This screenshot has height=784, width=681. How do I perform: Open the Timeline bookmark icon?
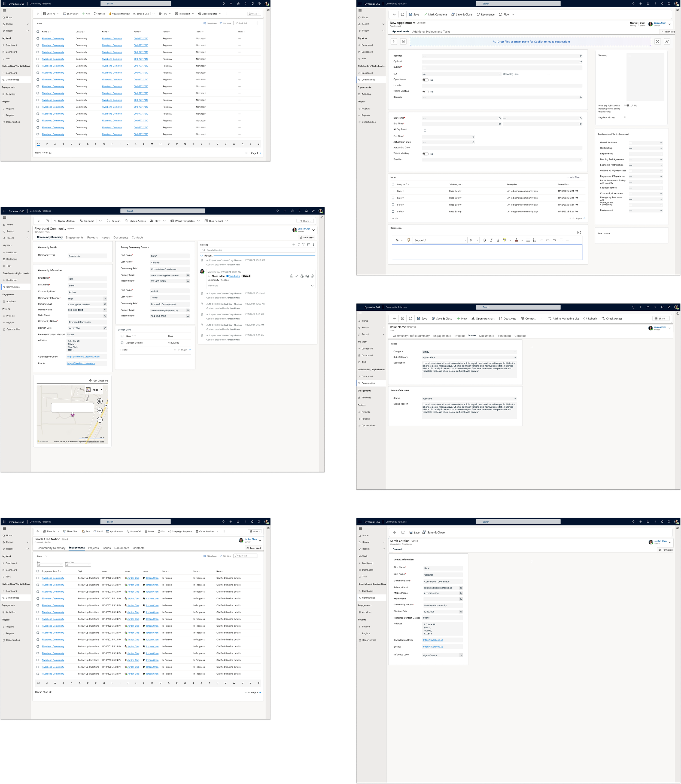299,245
